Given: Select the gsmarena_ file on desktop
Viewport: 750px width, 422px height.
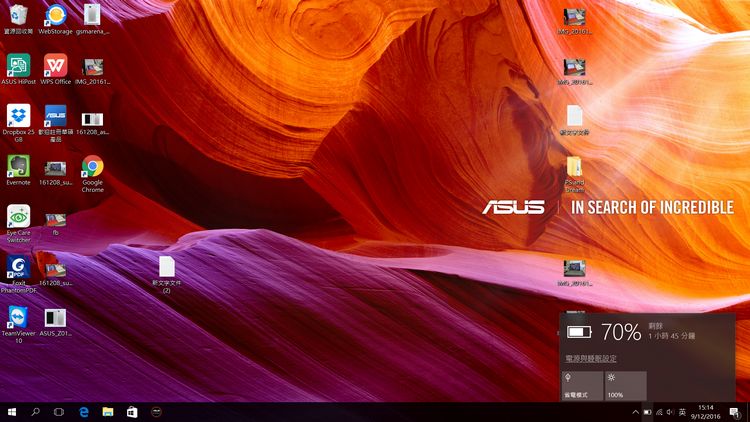Looking at the screenshot, I should pyautogui.click(x=92, y=19).
